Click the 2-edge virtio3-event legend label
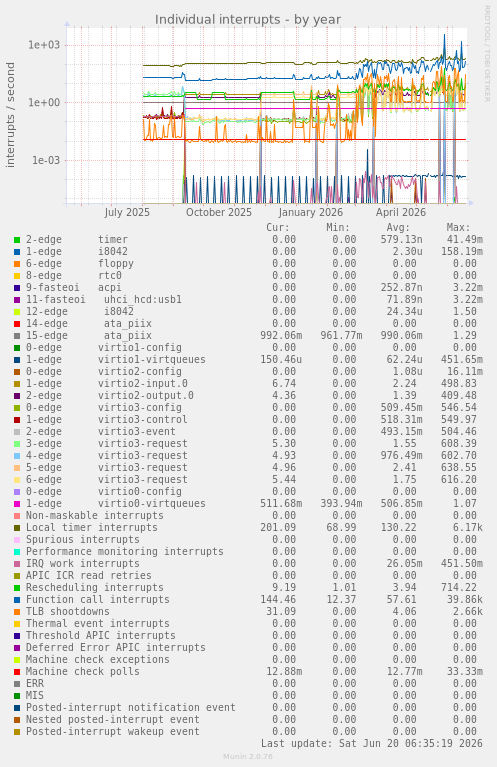 point(101,432)
